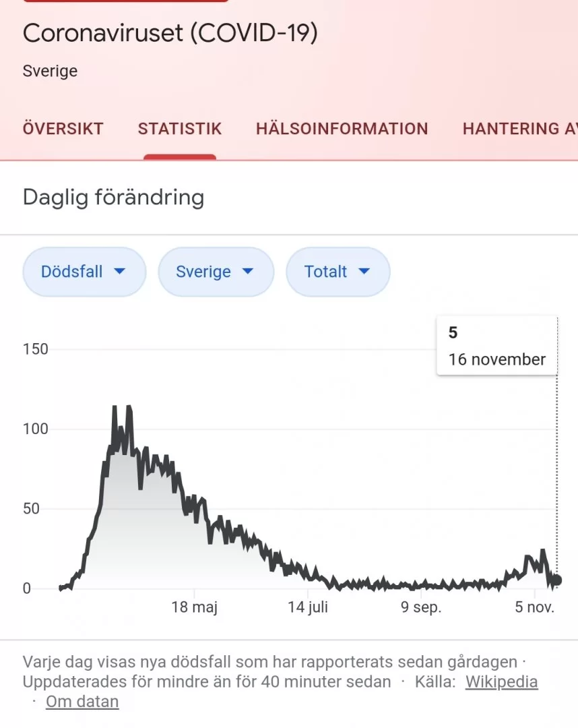578x728 pixels.
Task: Go to the partially visible HANTERING tab
Action: (x=519, y=129)
